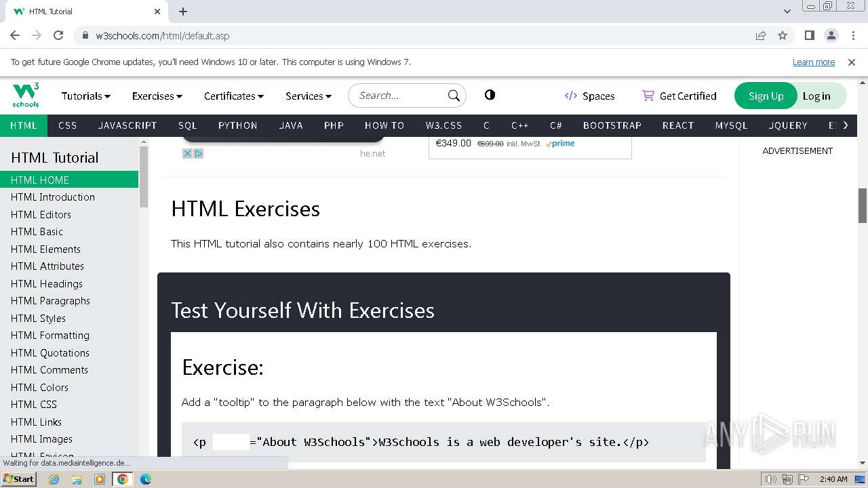
Task: Select the SQL topic tab
Action: 188,125
